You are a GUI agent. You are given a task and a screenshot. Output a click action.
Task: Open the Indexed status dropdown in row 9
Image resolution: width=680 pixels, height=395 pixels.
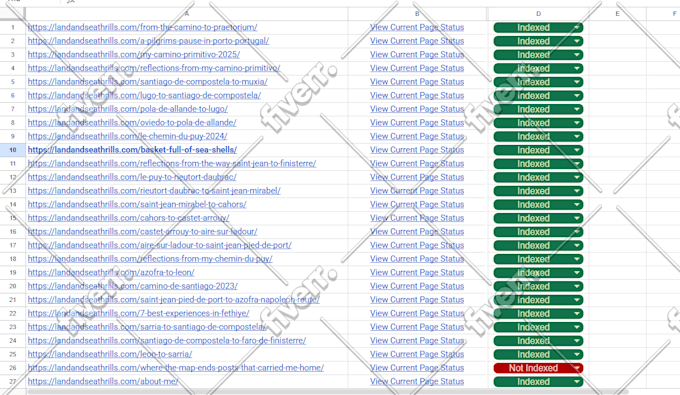pyautogui.click(x=538, y=137)
